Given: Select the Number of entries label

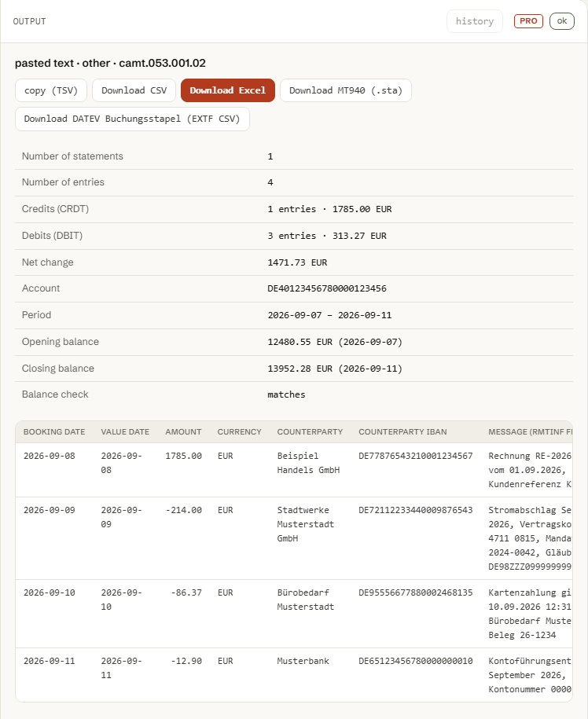Looking at the screenshot, I should click(63, 182).
